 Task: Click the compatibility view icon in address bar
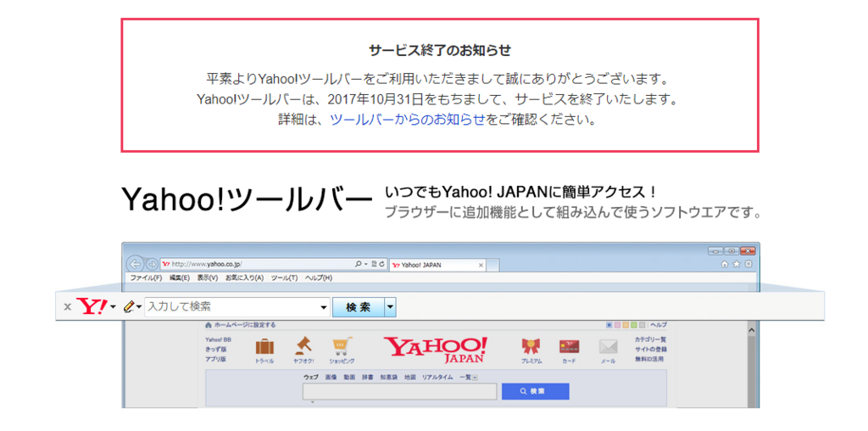pos(375,264)
